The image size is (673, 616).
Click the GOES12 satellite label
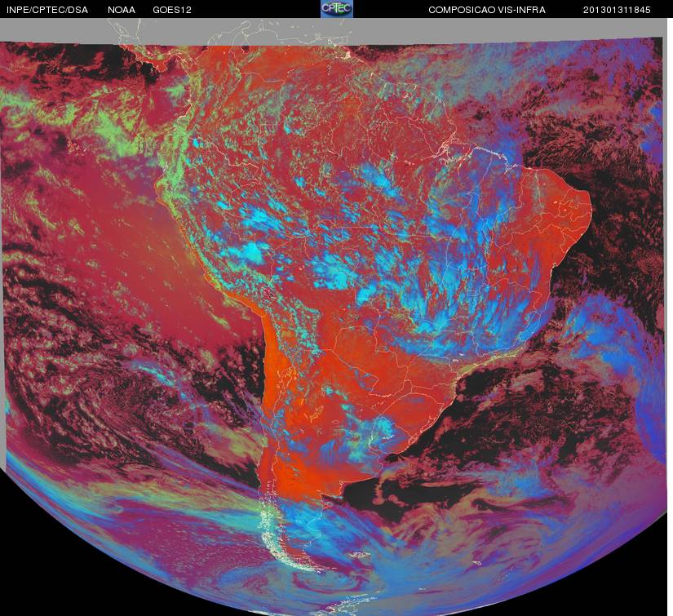172,10
